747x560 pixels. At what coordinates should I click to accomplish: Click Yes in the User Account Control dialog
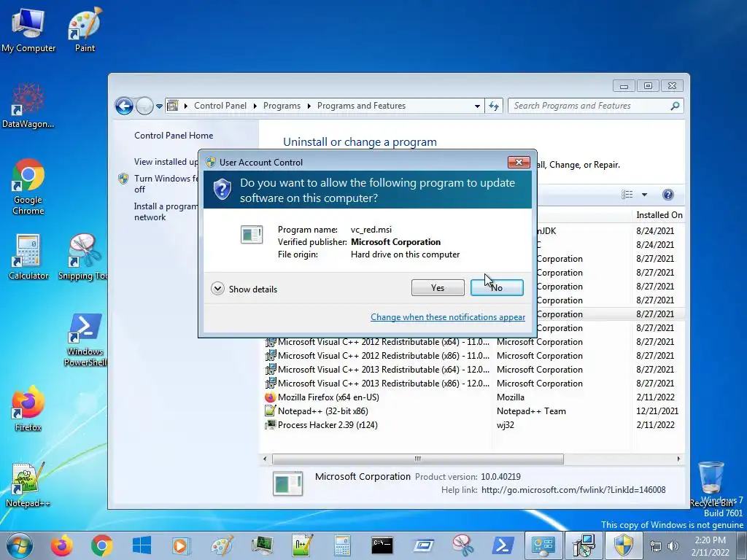click(438, 287)
